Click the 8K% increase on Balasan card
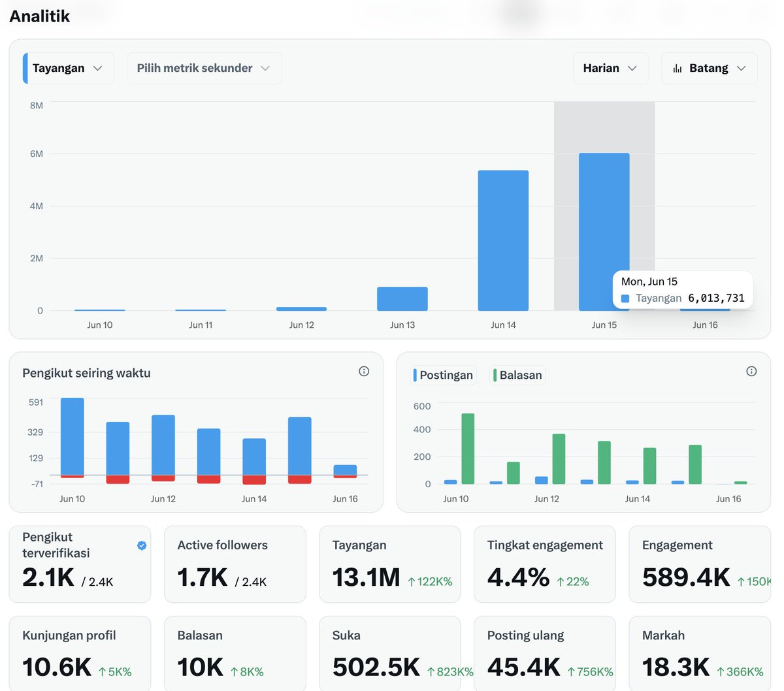The image size is (784, 691). tap(247, 671)
